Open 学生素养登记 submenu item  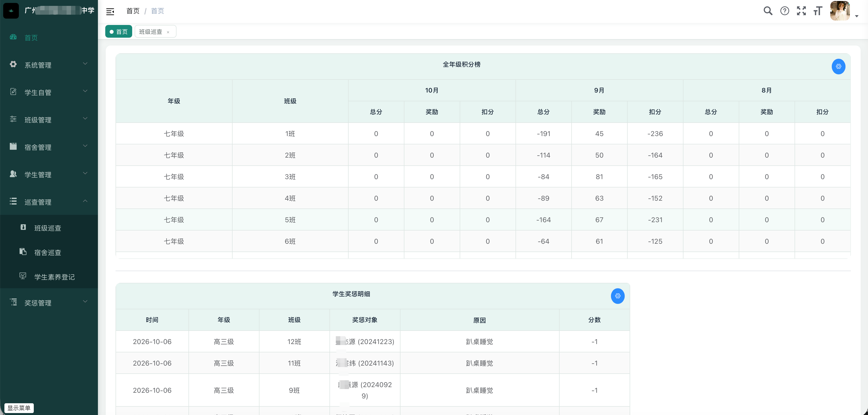49,277
